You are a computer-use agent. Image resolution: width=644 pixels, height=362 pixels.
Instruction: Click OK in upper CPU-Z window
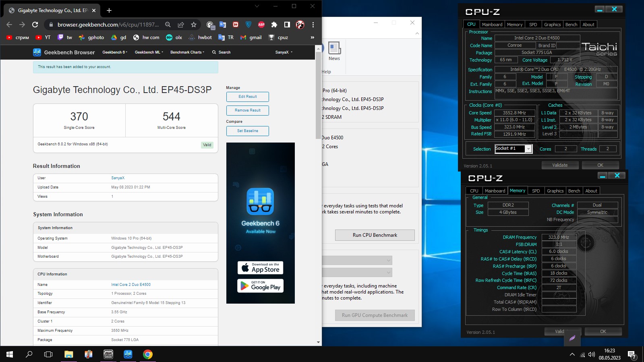pos(600,165)
